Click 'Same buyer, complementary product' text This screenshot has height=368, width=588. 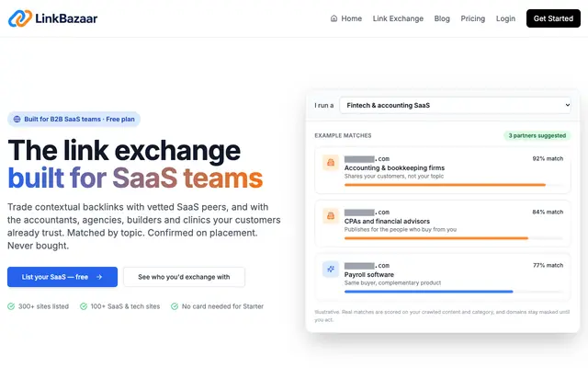[392, 282]
